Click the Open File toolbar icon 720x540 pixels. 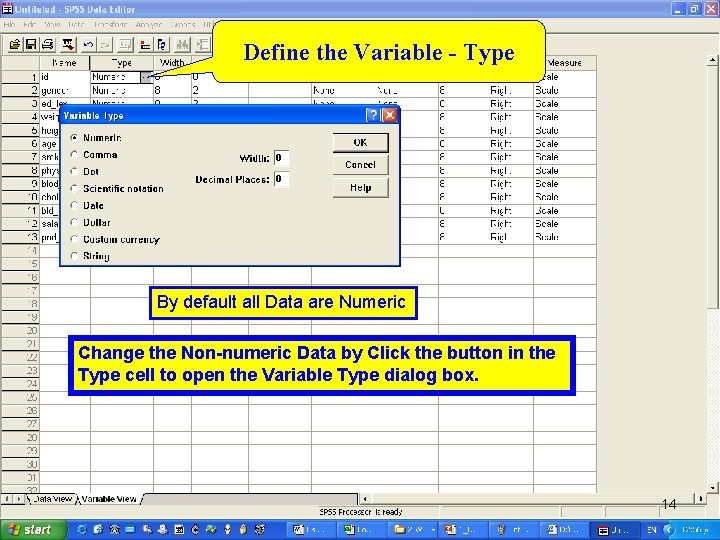[x=15, y=45]
